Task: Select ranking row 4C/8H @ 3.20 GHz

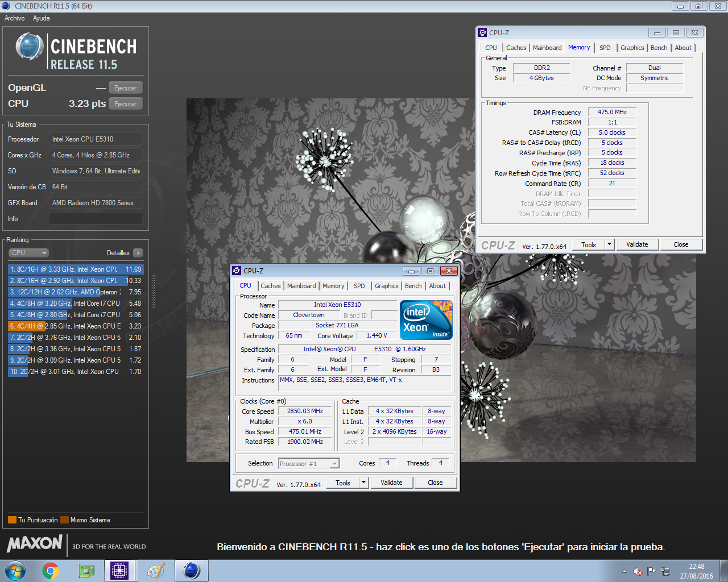Action: click(76, 304)
